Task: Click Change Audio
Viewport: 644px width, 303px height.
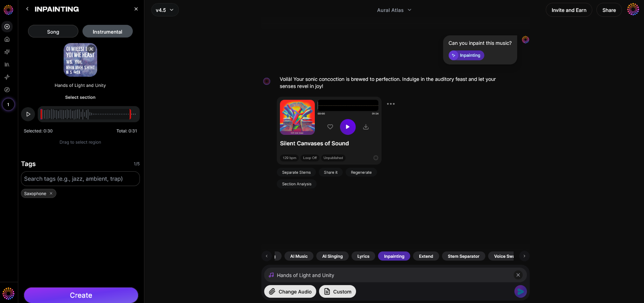Action: (290, 291)
